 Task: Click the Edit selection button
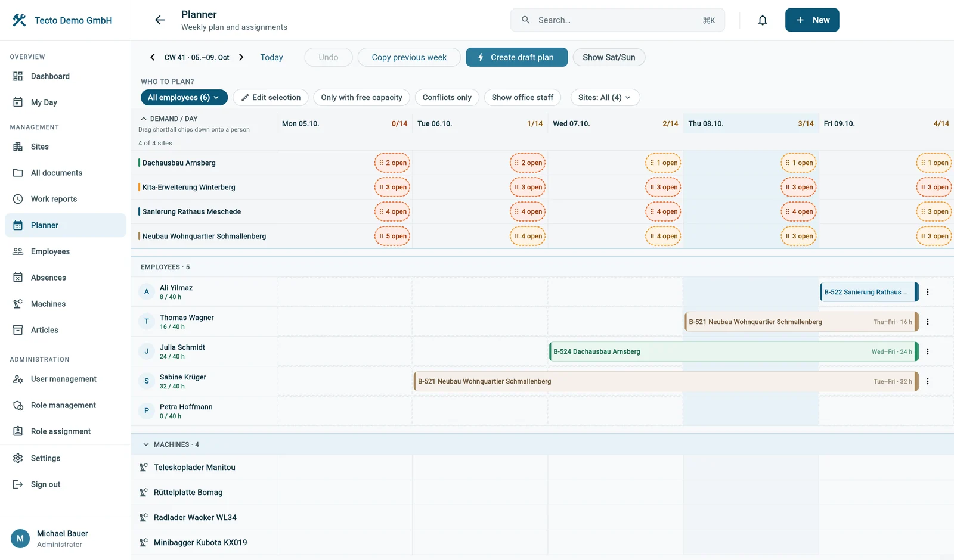pos(271,98)
